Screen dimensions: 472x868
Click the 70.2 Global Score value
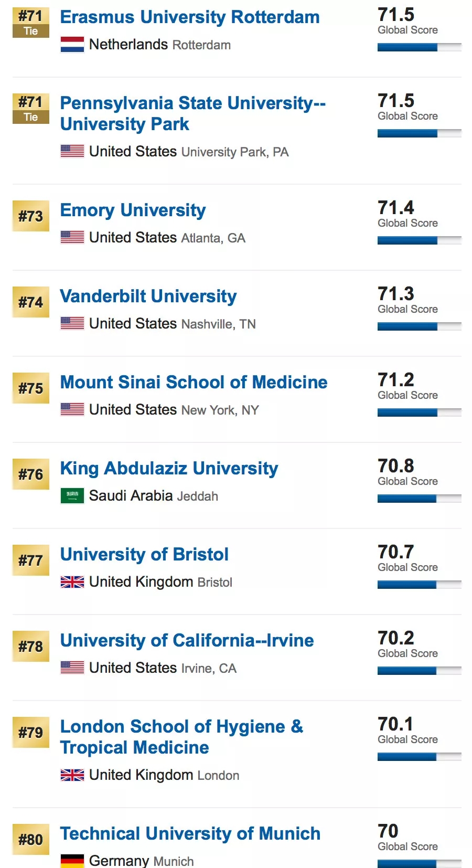coord(396,638)
